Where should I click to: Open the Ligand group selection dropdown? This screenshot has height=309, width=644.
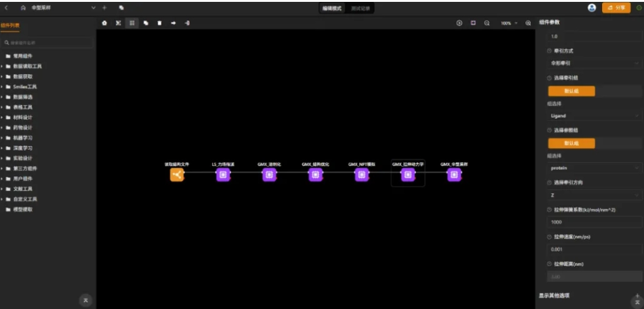point(593,115)
